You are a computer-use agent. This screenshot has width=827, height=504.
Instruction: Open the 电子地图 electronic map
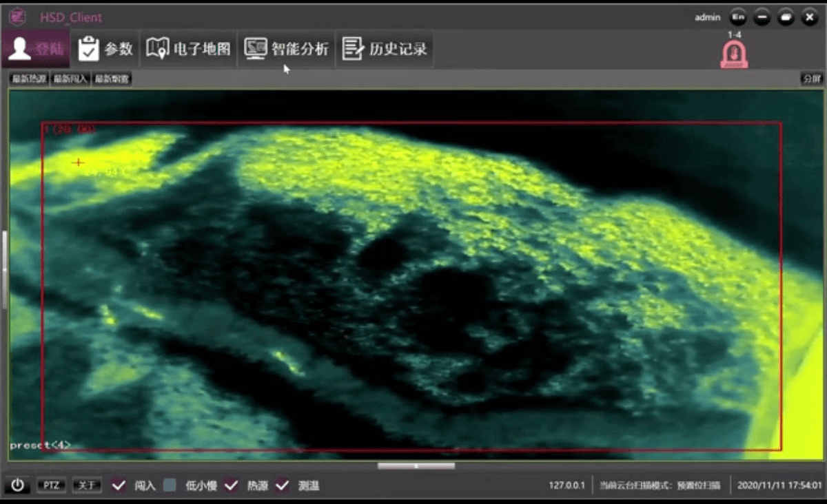pyautogui.click(x=158, y=49)
